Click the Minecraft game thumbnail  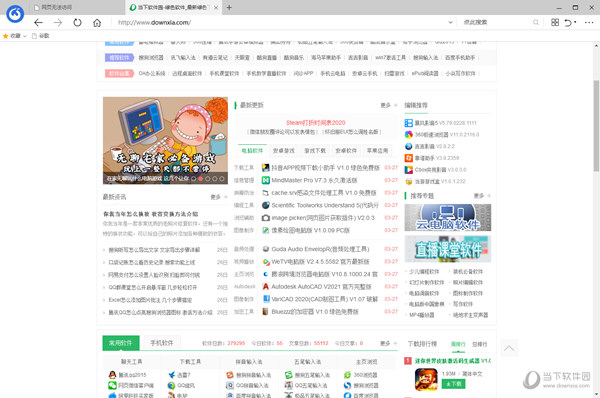coord(426,379)
